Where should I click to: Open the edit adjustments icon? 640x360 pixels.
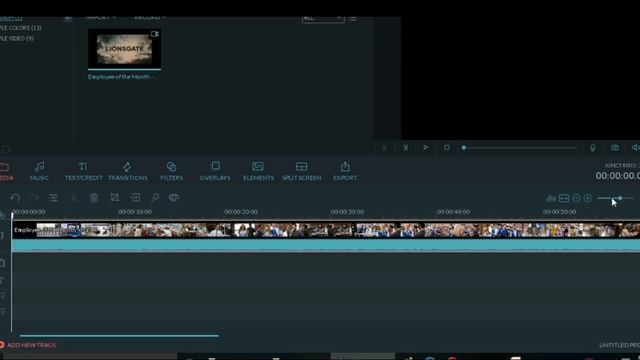coord(53,198)
